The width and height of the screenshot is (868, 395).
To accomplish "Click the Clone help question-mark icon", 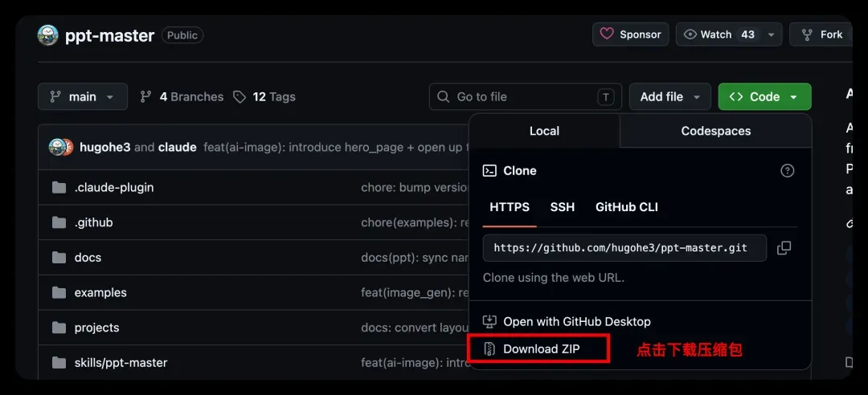I will [787, 170].
